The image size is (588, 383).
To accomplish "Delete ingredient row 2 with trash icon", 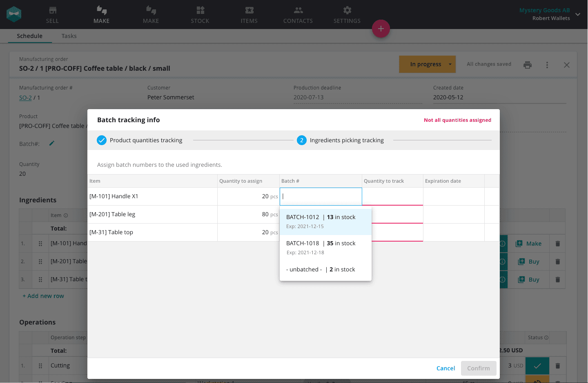I will tap(558, 262).
